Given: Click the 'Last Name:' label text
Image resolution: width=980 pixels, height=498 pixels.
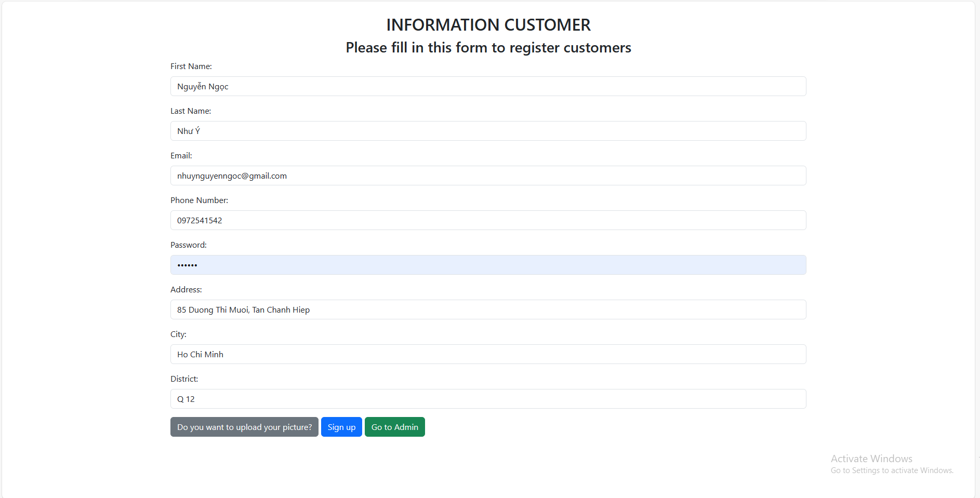Looking at the screenshot, I should pyautogui.click(x=190, y=111).
